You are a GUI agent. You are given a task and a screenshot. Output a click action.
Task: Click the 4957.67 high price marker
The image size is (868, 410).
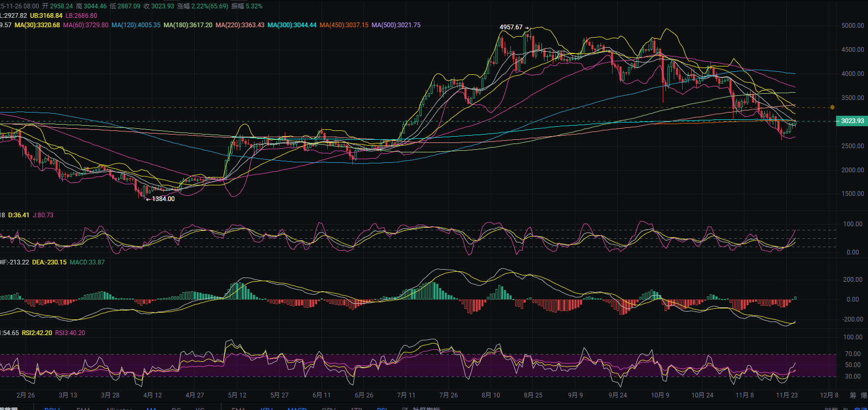click(511, 27)
